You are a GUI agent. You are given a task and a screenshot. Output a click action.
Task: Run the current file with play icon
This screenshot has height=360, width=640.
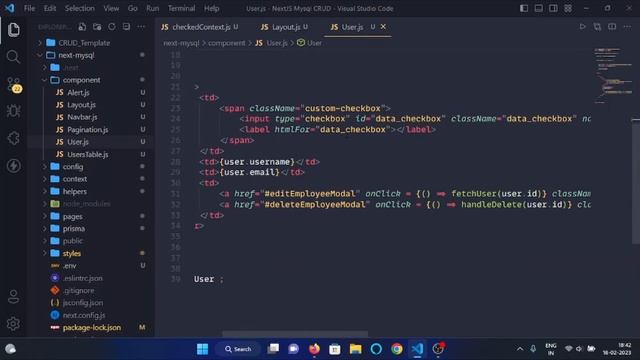[x=582, y=27]
